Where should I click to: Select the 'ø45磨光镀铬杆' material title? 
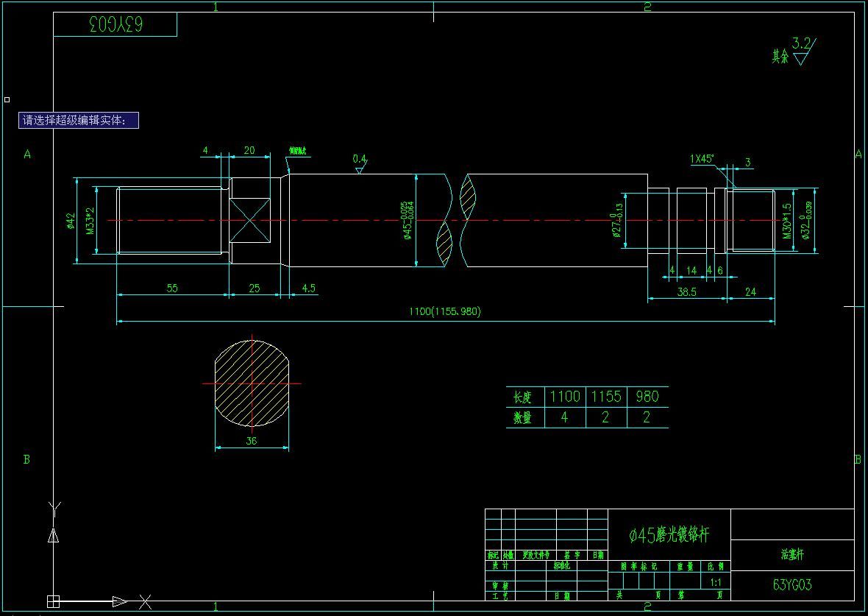(669, 535)
